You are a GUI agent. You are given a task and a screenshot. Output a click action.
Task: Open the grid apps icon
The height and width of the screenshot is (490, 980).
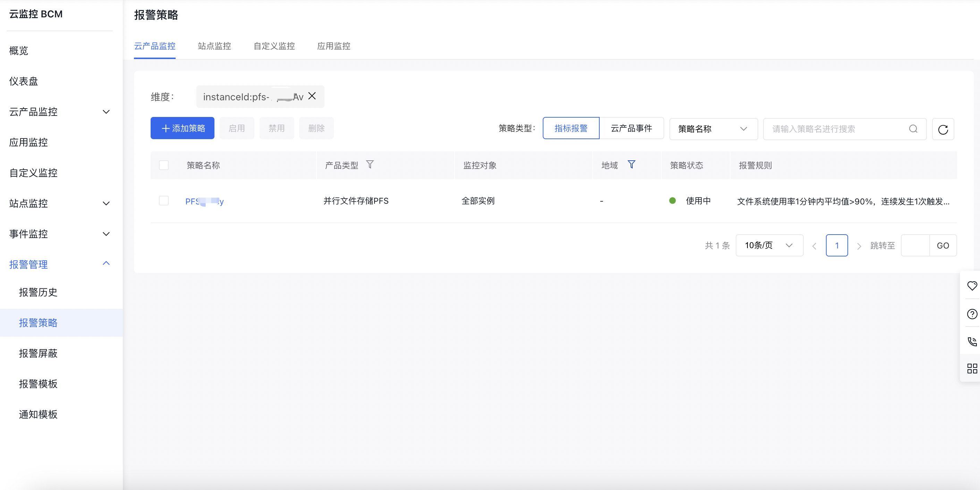tap(972, 368)
